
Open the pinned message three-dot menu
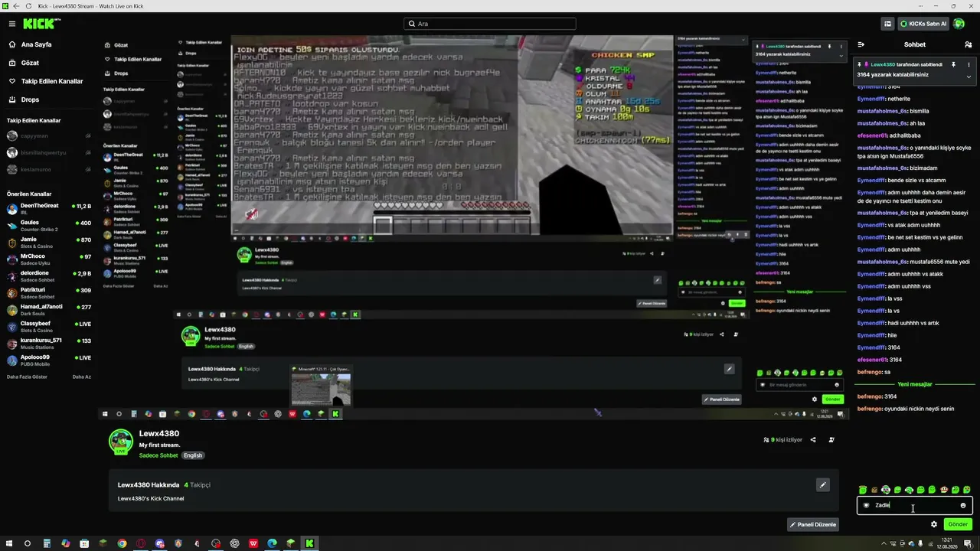point(969,65)
